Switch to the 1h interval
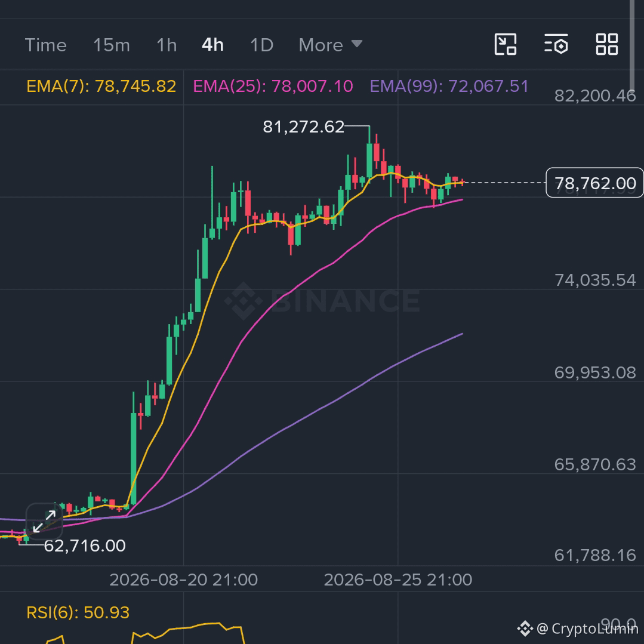 (167, 45)
